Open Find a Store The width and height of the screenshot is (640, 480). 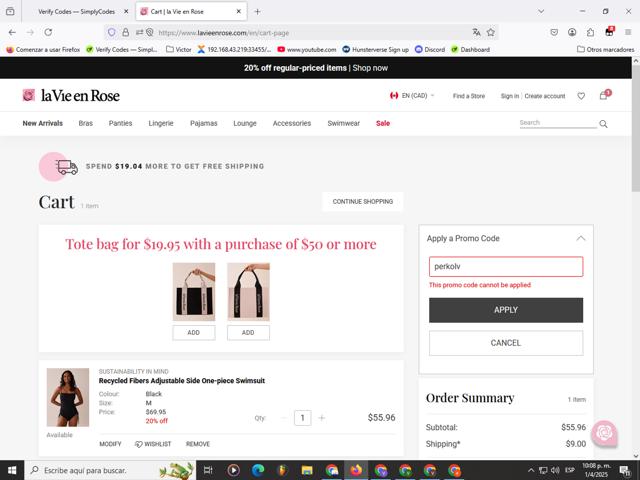point(469,96)
